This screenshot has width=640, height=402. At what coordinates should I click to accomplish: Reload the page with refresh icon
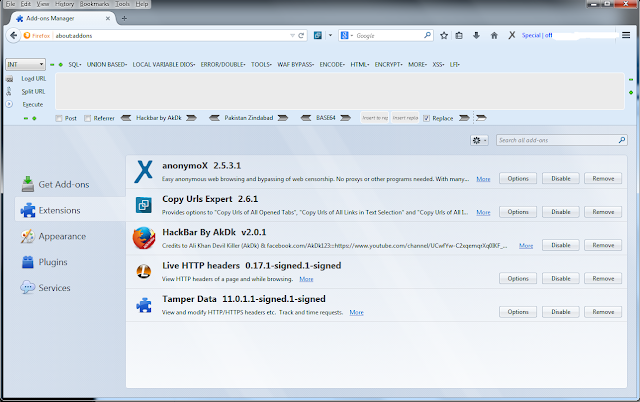(301, 36)
